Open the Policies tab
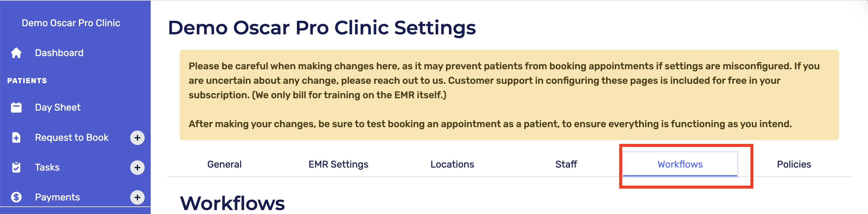The height and width of the screenshot is (214, 868). pos(794,165)
